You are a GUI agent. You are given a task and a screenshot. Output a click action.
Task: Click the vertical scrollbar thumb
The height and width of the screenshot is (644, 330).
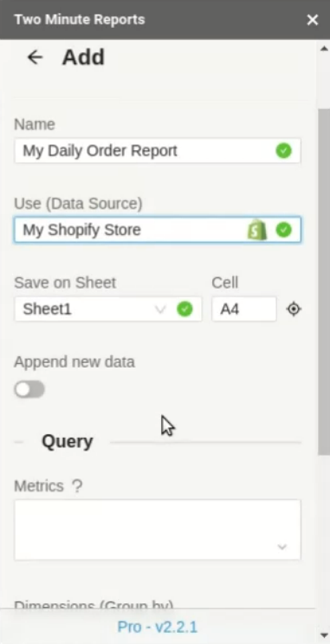323,282
